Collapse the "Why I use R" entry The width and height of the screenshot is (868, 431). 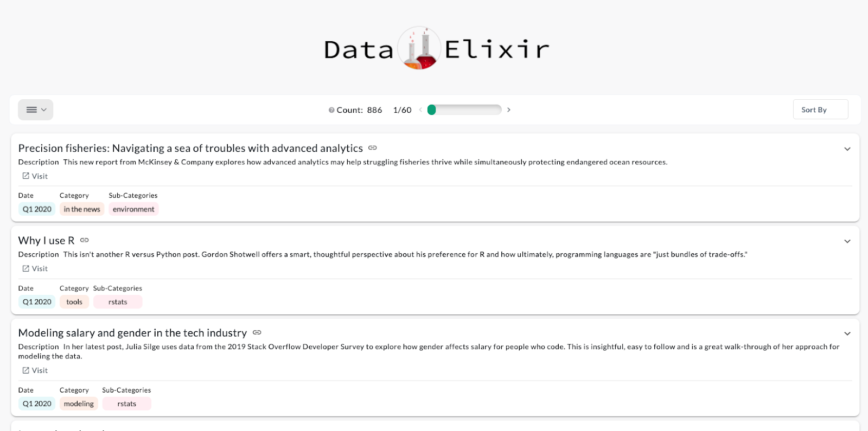coord(847,240)
